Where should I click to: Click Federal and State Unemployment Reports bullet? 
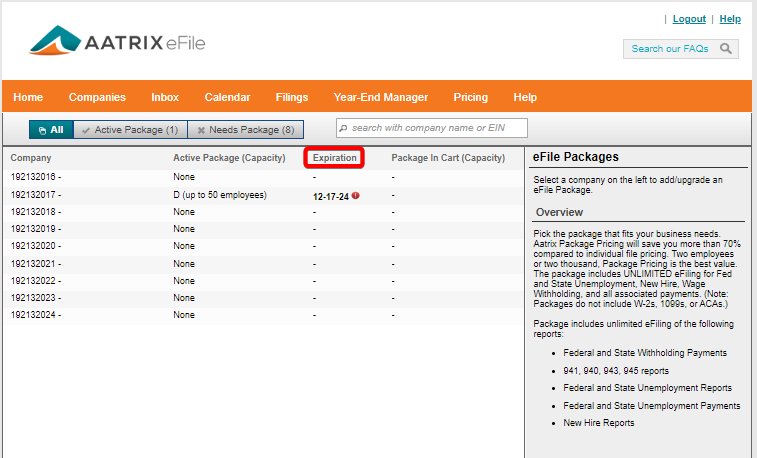pyautogui.click(x=647, y=388)
